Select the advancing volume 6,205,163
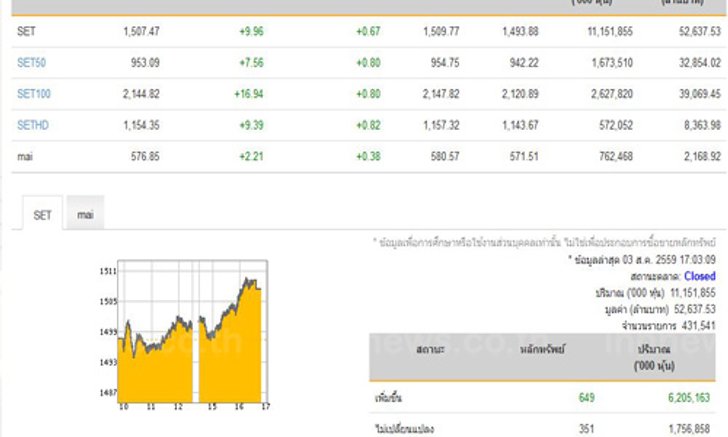The width and height of the screenshot is (728, 437). [689, 398]
